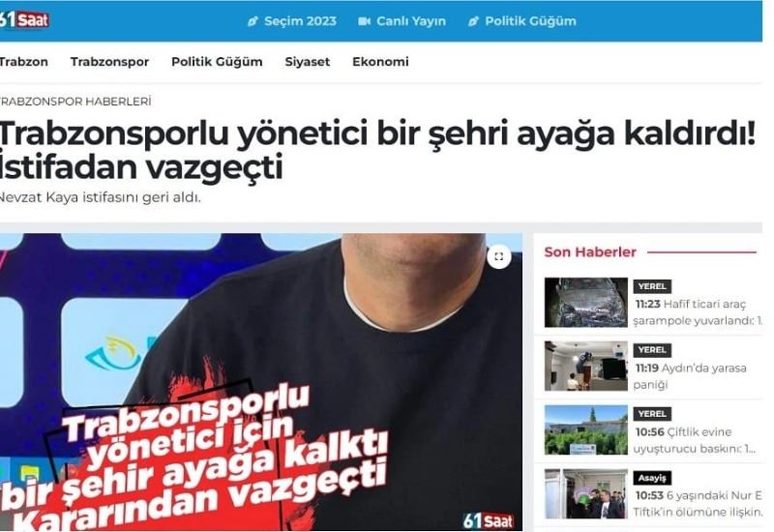Open the Seçim 2023 link in top bar
The image size is (774, 532).
point(300,21)
